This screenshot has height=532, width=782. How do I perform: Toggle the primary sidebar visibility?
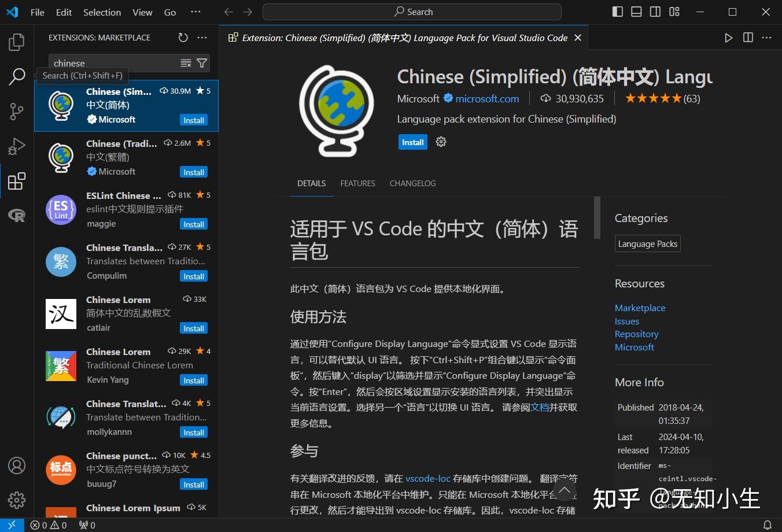(x=617, y=12)
